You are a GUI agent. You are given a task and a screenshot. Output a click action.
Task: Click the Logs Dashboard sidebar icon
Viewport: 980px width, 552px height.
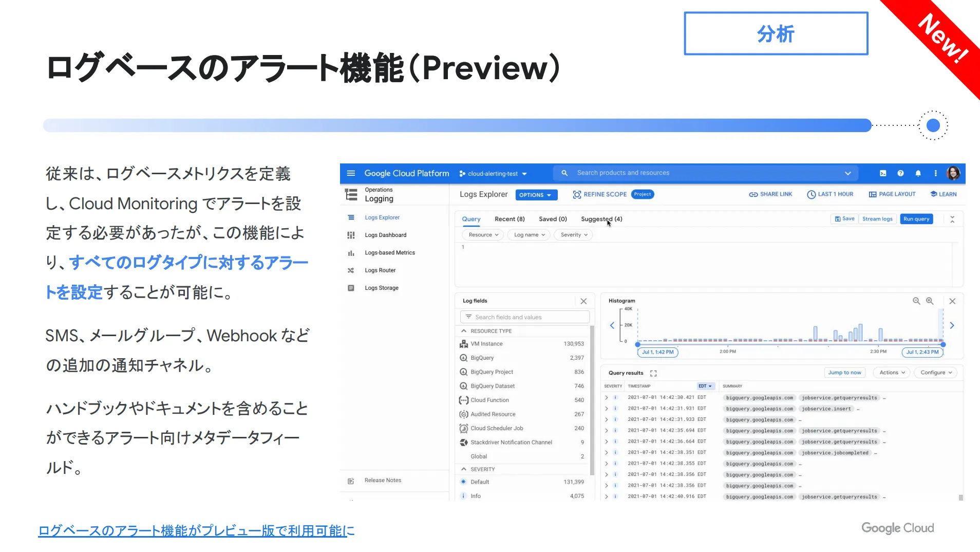351,235
